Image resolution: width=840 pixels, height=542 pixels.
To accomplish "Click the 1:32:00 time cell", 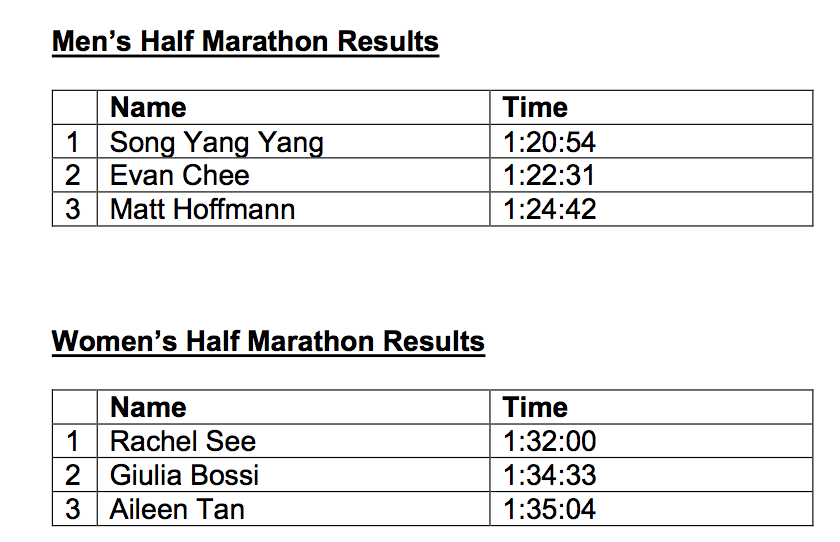I will pos(549,441).
